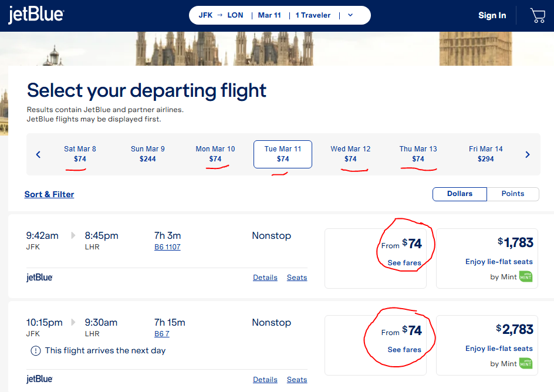The width and height of the screenshot is (554, 392).
Task: Click Sign In in the header
Action: 492,15
